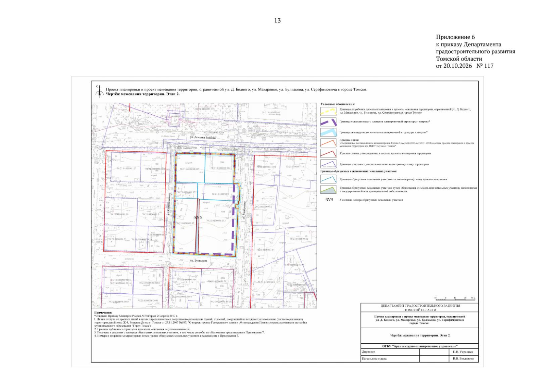Click the name 'Н.В. Украинец'

click(463, 352)
